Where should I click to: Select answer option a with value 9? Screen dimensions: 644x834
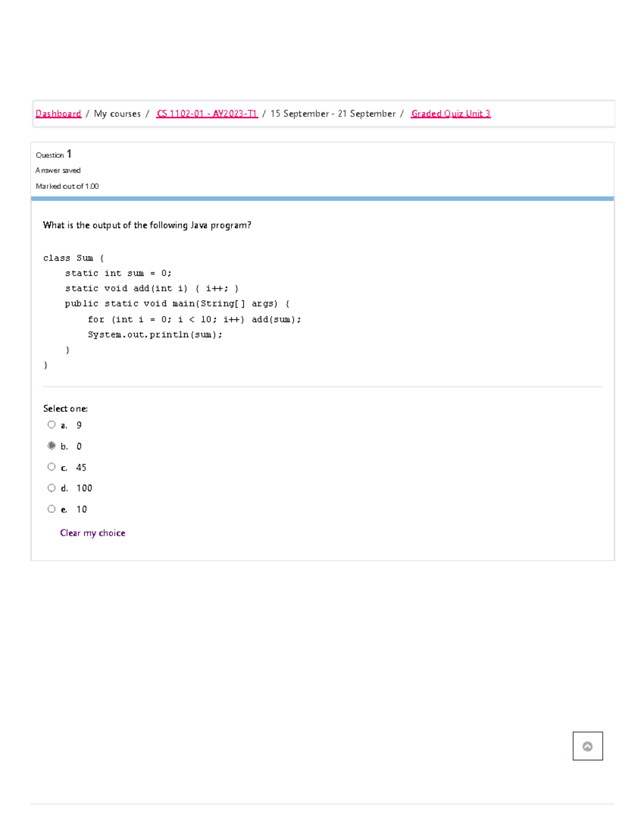[52, 425]
